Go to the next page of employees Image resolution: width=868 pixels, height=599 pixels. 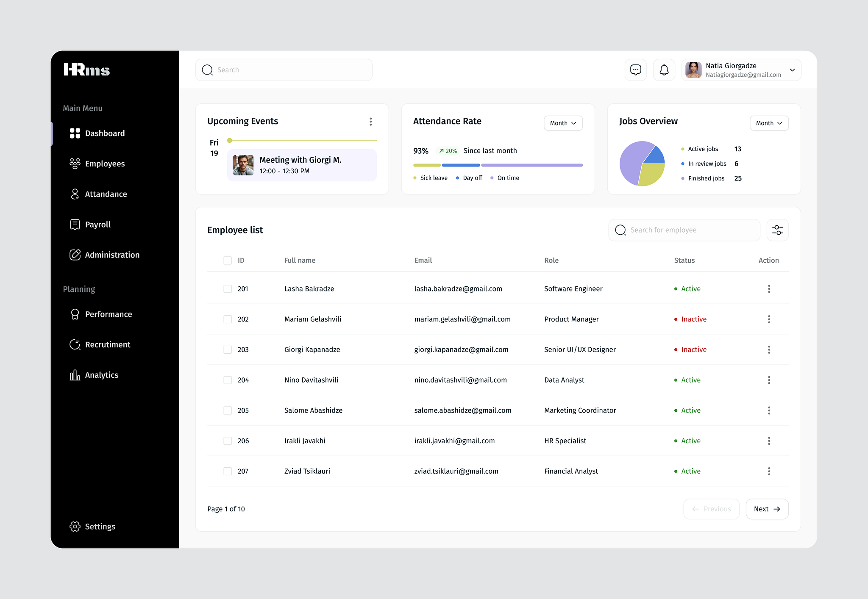pyautogui.click(x=767, y=509)
